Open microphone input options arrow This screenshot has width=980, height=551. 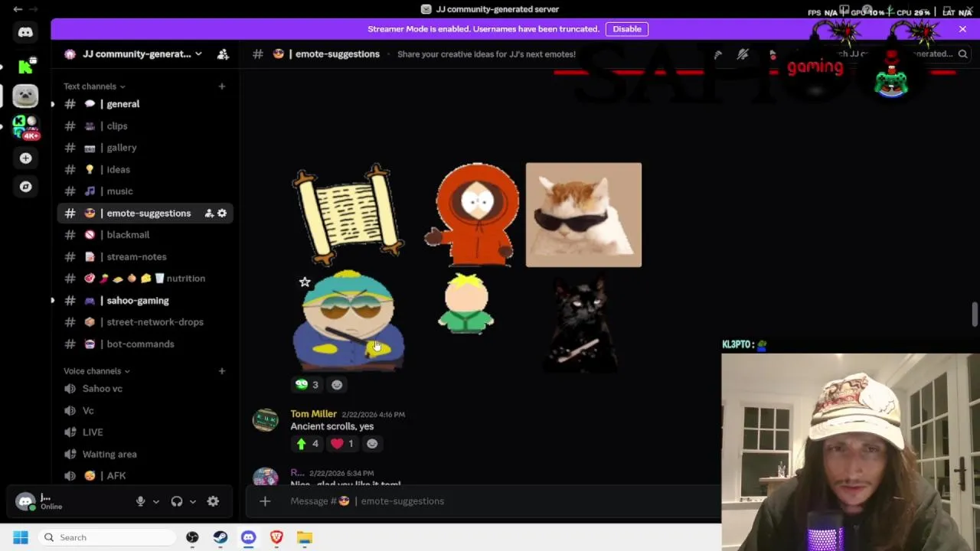(155, 502)
